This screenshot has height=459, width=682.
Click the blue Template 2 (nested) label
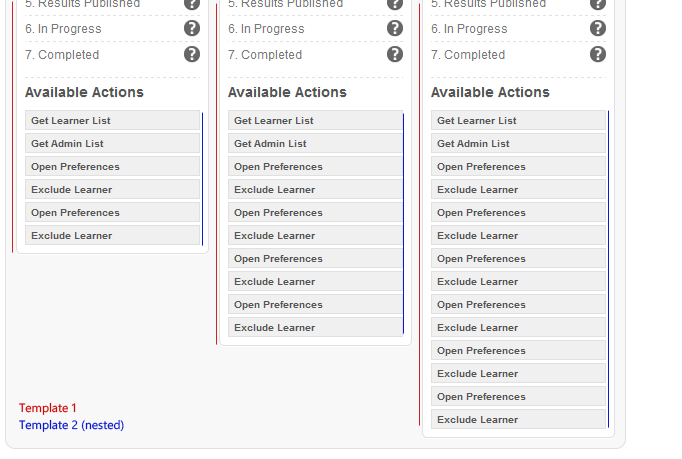point(72,425)
